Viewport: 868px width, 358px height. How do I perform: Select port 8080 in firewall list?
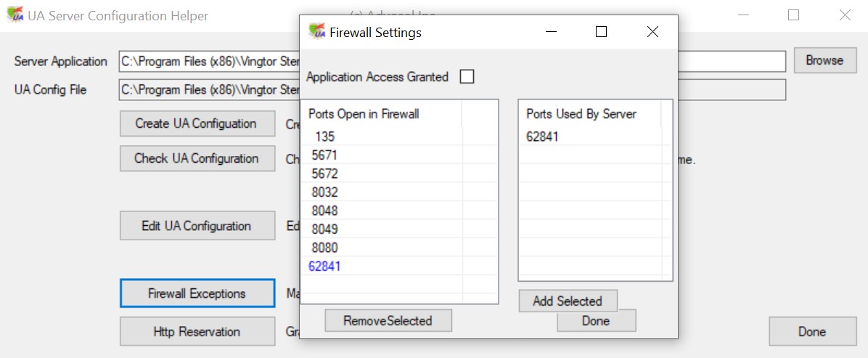click(x=324, y=248)
